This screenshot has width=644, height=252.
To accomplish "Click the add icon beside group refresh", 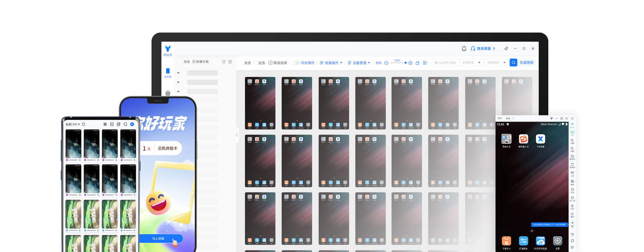I will pos(230,62).
